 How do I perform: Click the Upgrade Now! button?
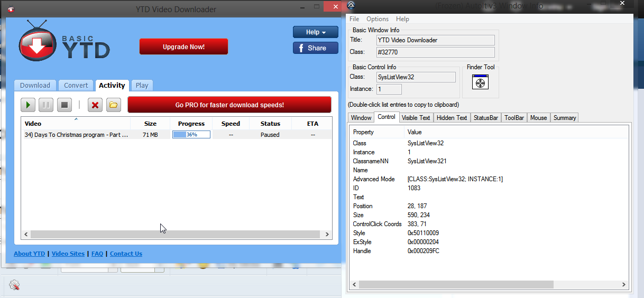point(183,46)
